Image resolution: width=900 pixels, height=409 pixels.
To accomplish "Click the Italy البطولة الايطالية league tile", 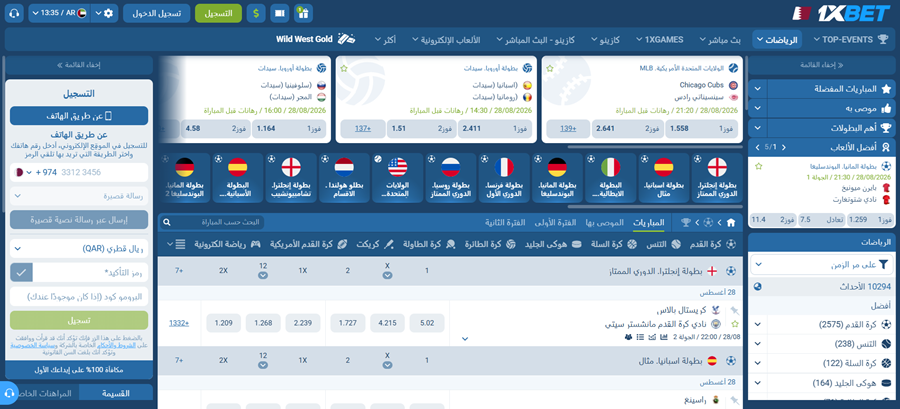I will (x=610, y=178).
